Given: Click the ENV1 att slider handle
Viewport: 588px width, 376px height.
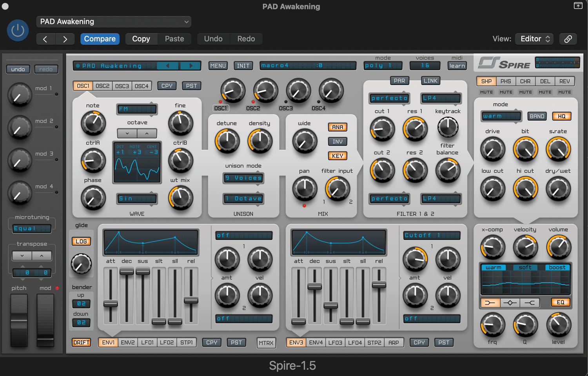Looking at the screenshot, I should tap(111, 304).
